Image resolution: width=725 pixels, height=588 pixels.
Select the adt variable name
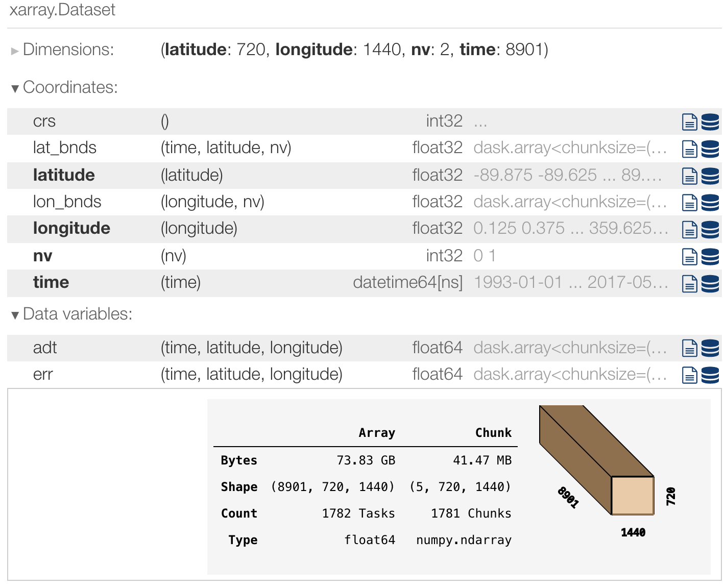point(45,348)
